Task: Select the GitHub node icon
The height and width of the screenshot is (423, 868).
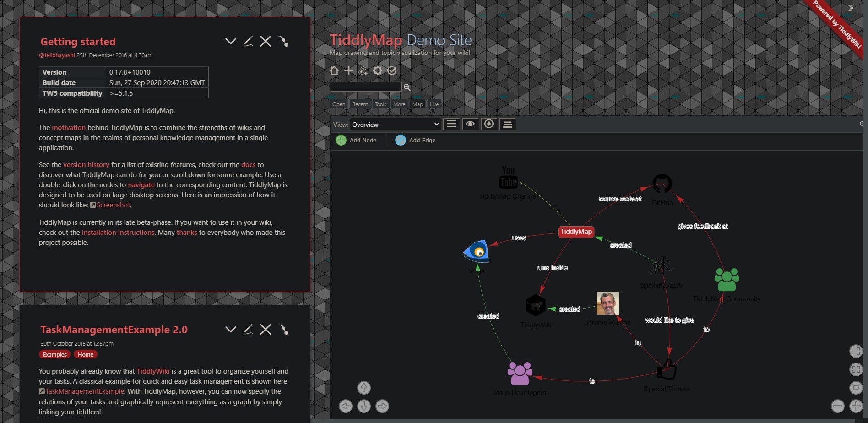Action: pos(662,184)
